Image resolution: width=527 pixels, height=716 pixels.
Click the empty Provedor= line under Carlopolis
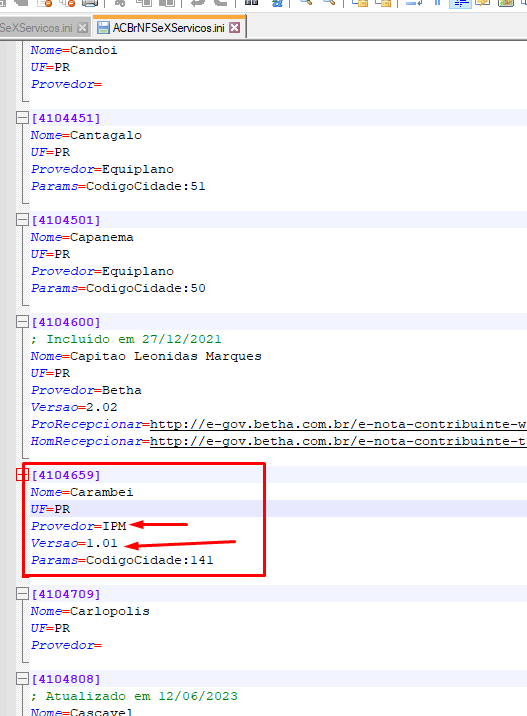[x=66, y=645]
